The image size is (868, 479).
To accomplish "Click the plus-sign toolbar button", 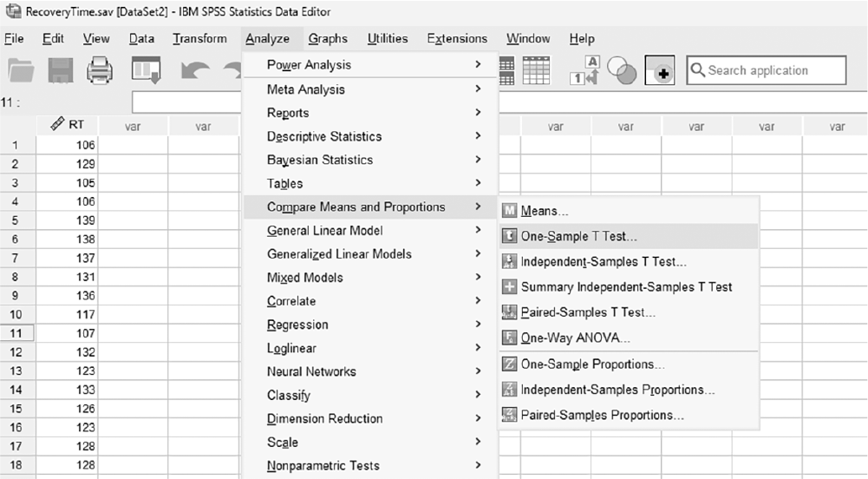I will [x=660, y=70].
